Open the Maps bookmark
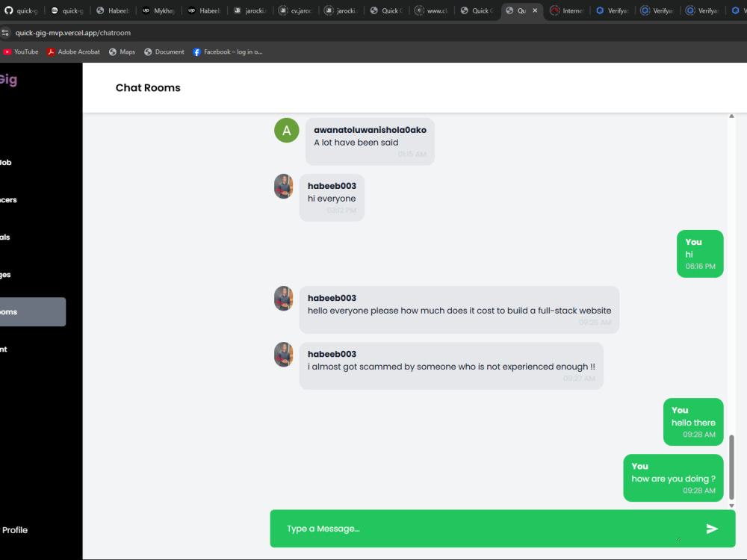Screen dimensions: 747x560 (122, 52)
